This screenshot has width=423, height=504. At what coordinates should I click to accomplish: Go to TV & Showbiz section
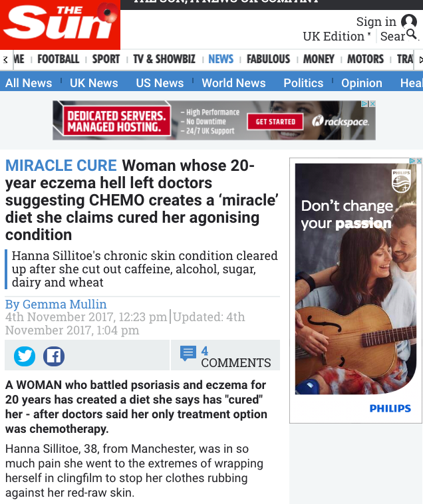pyautogui.click(x=164, y=59)
